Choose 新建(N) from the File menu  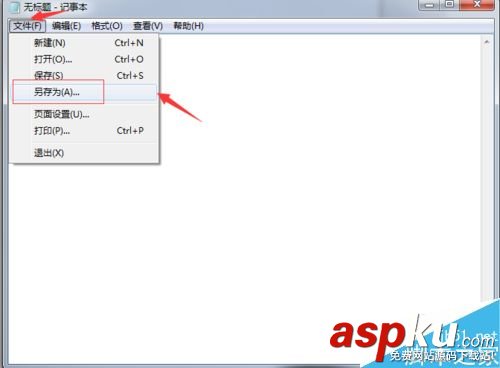click(85, 43)
